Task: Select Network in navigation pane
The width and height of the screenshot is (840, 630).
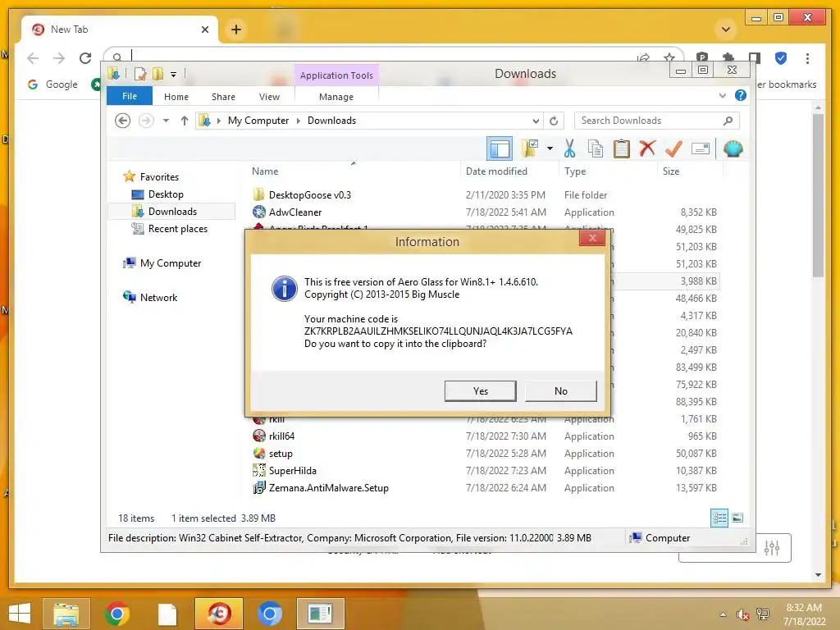Action: point(158,297)
